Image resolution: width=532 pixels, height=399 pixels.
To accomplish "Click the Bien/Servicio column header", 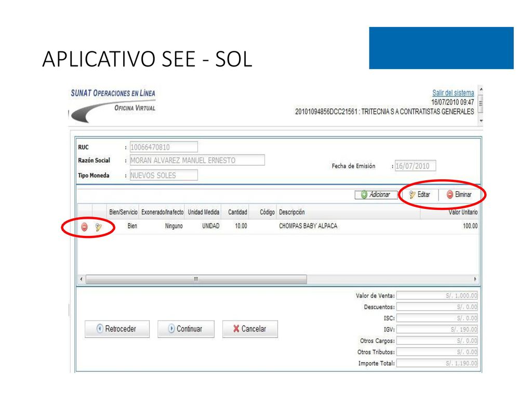I will click(123, 212).
